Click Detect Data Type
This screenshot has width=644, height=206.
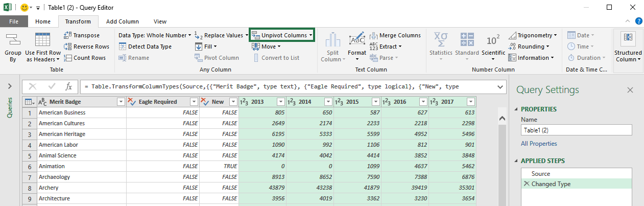click(x=145, y=47)
